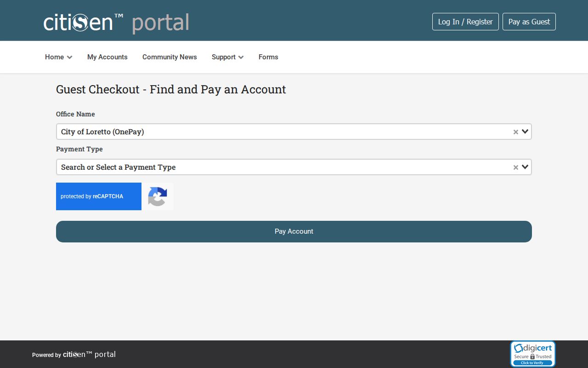Click the reCAPTCHA logo icon
The image size is (588, 368).
(x=158, y=196)
